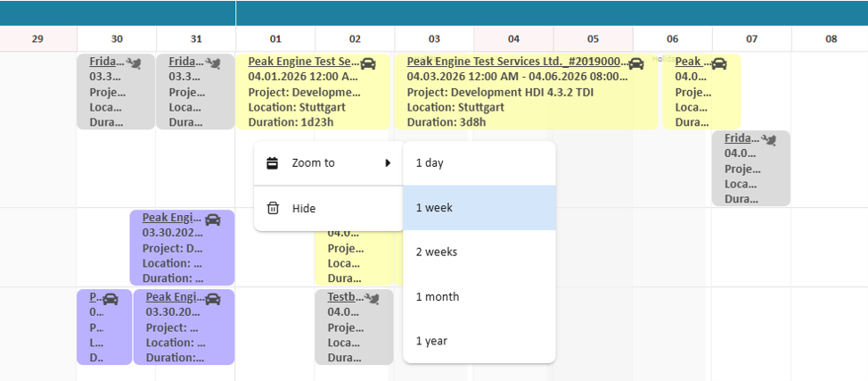Open the Peak... link under day 06

(x=693, y=61)
